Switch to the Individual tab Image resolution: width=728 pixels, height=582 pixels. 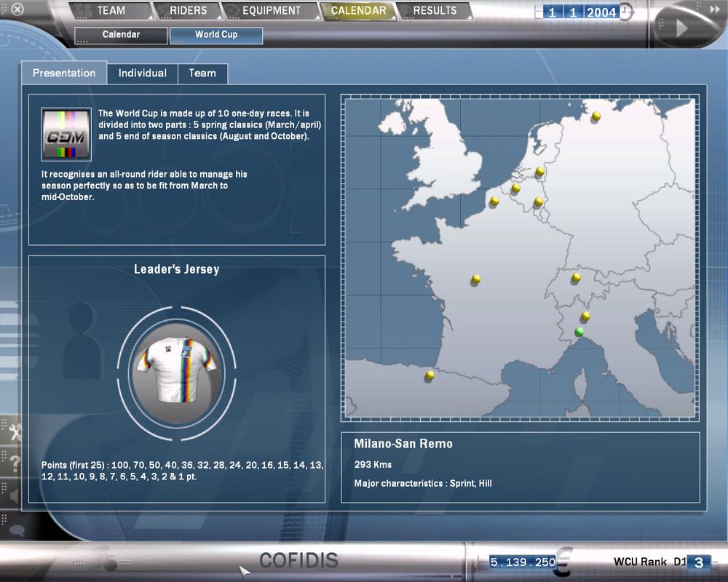(x=143, y=73)
